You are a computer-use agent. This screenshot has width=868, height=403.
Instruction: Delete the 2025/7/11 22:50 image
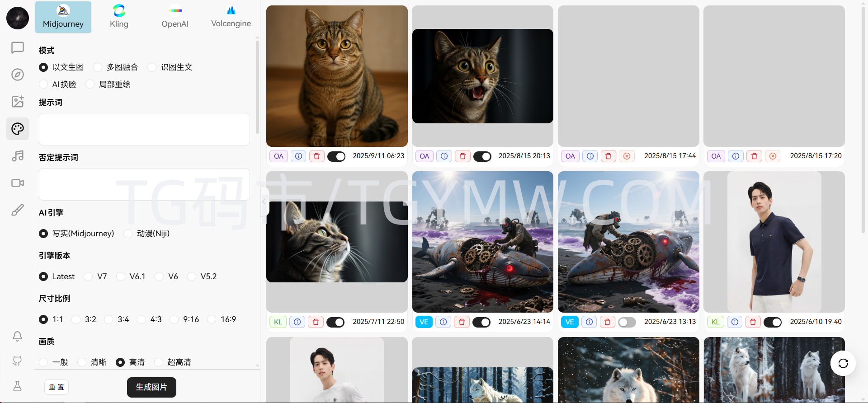tap(316, 322)
